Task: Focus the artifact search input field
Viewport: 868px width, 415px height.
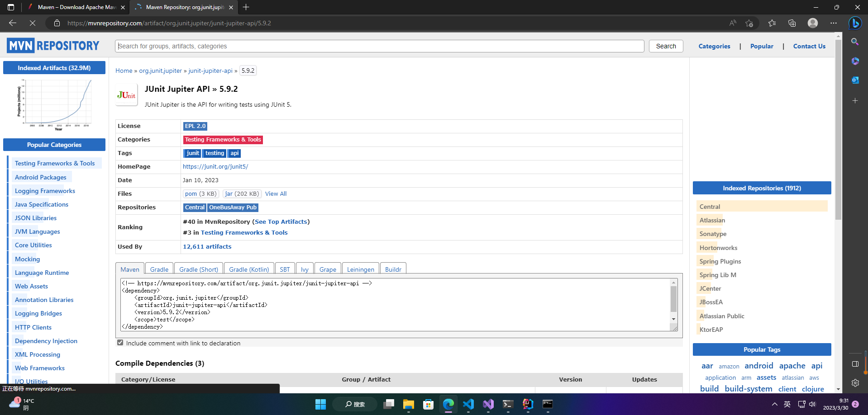Action: click(x=380, y=46)
